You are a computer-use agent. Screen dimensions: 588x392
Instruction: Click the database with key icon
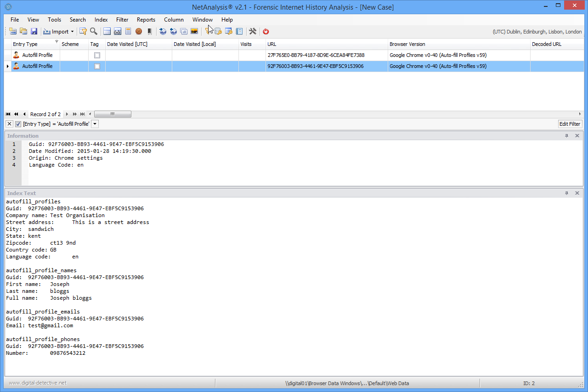[x=218, y=31]
